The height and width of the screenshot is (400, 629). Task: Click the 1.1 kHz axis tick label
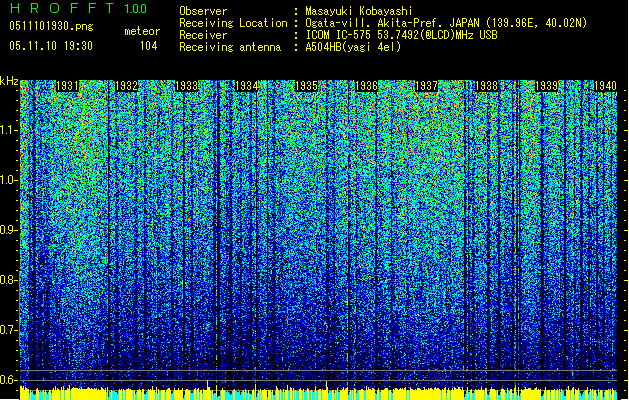click(x=9, y=130)
